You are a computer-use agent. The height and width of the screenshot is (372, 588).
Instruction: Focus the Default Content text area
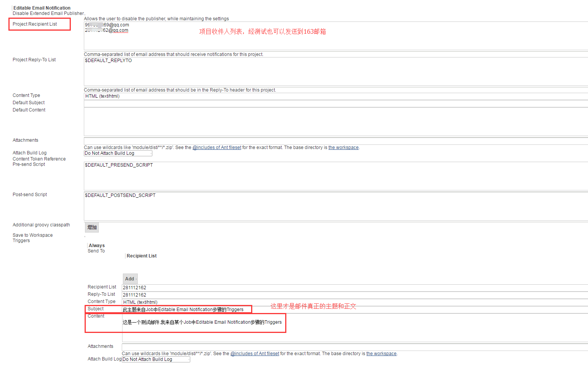[x=335, y=122]
